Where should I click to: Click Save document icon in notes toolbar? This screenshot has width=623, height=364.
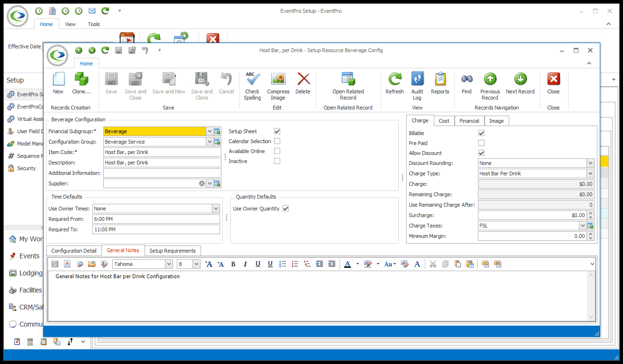55,264
